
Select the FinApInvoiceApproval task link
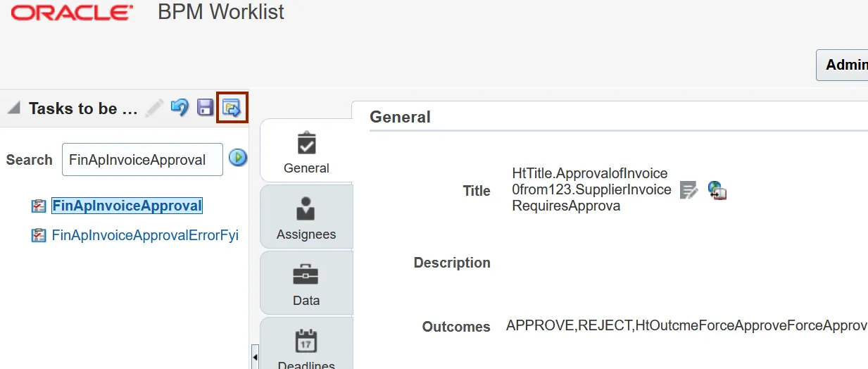(x=127, y=206)
